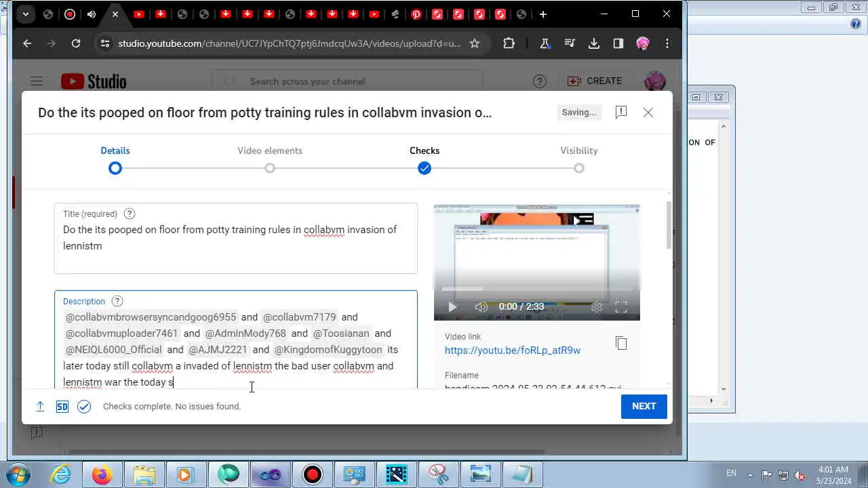This screenshot has width=868, height=488.
Task: Click into the Description text area
Action: point(236,340)
